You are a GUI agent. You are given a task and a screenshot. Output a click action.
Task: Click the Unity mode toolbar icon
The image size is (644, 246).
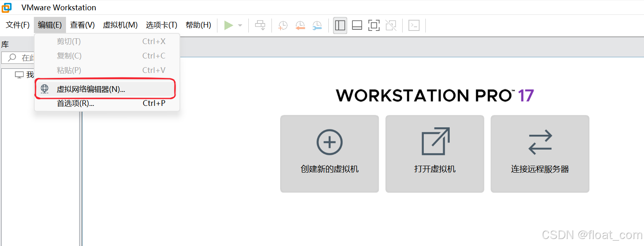(x=391, y=26)
